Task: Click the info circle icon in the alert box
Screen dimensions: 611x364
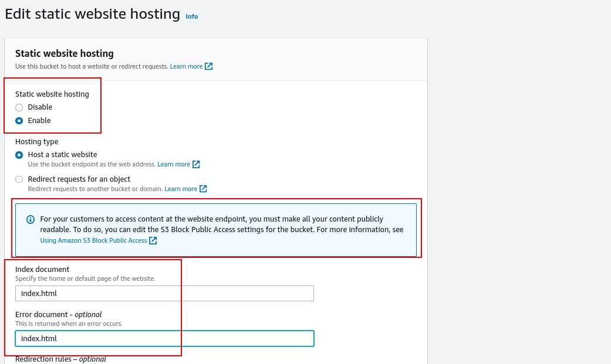Action: tap(31, 220)
